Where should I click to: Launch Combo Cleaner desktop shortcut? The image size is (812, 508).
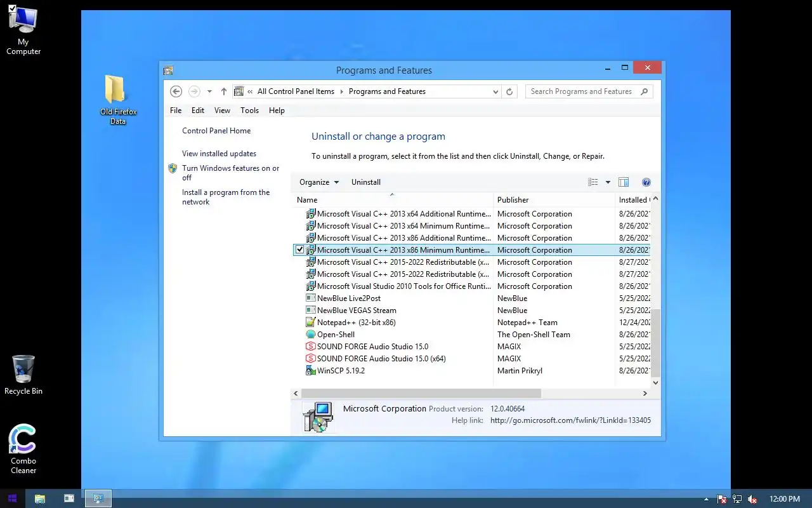[x=23, y=449]
